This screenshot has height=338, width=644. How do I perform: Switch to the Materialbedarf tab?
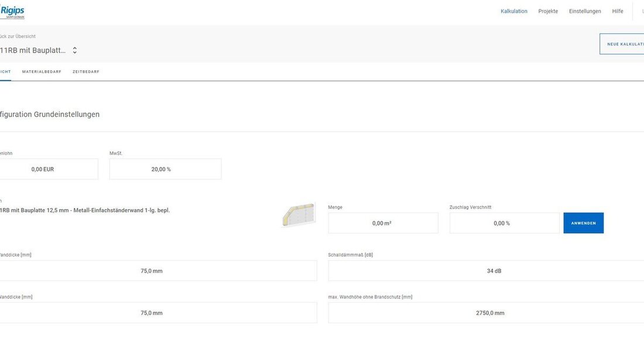(42, 71)
